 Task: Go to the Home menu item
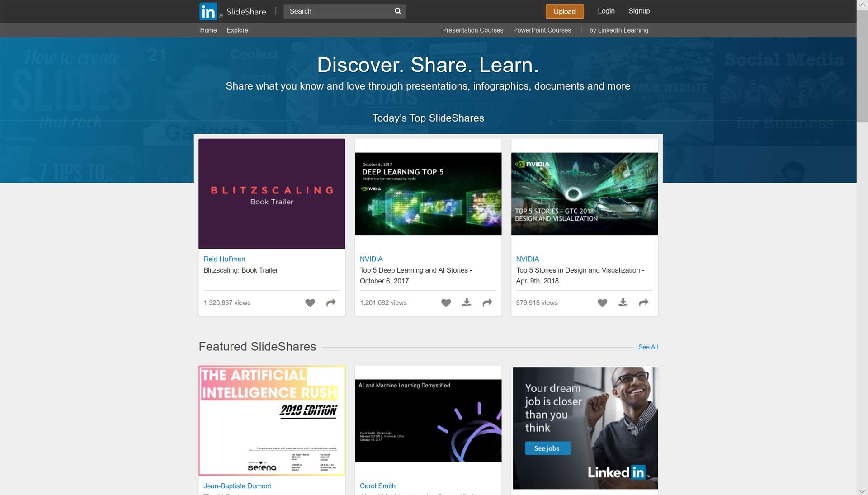[208, 30]
